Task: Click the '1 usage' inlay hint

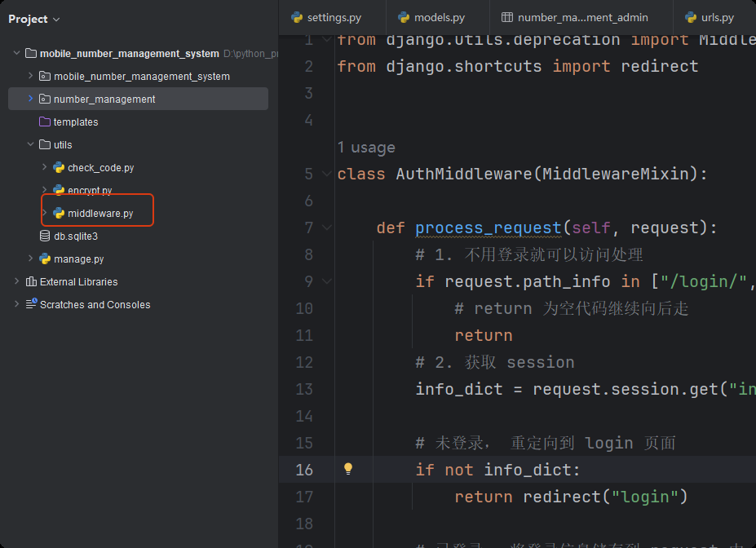Action: point(366,147)
